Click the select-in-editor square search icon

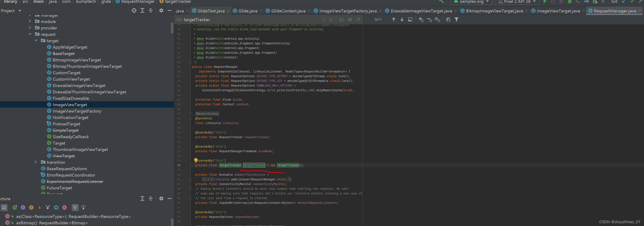click(x=410, y=20)
